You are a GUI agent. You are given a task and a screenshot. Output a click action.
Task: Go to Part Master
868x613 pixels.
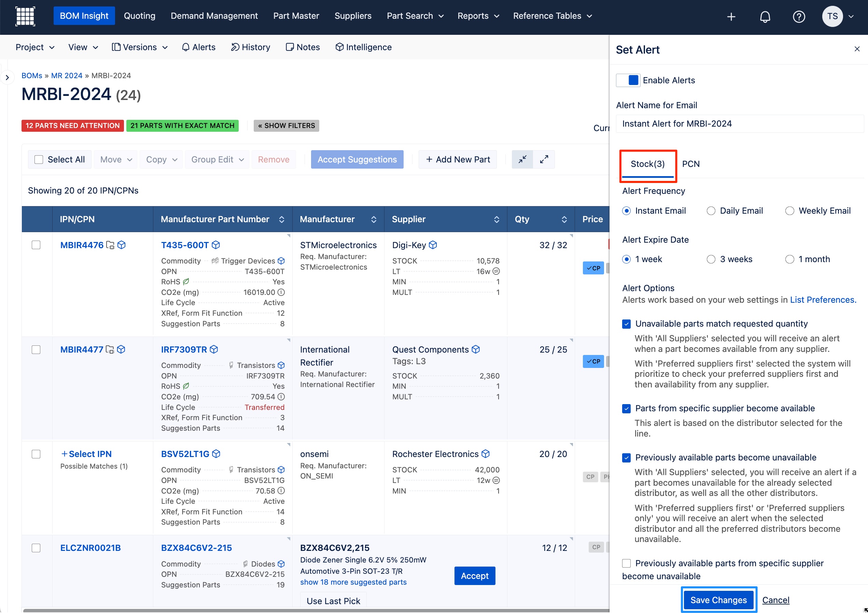click(x=296, y=16)
